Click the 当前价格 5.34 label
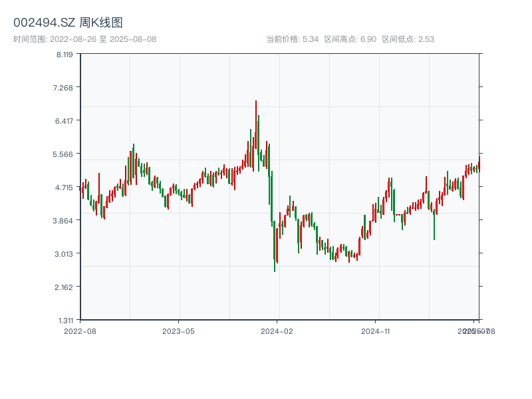The height and width of the screenshot is (399, 532). point(293,39)
